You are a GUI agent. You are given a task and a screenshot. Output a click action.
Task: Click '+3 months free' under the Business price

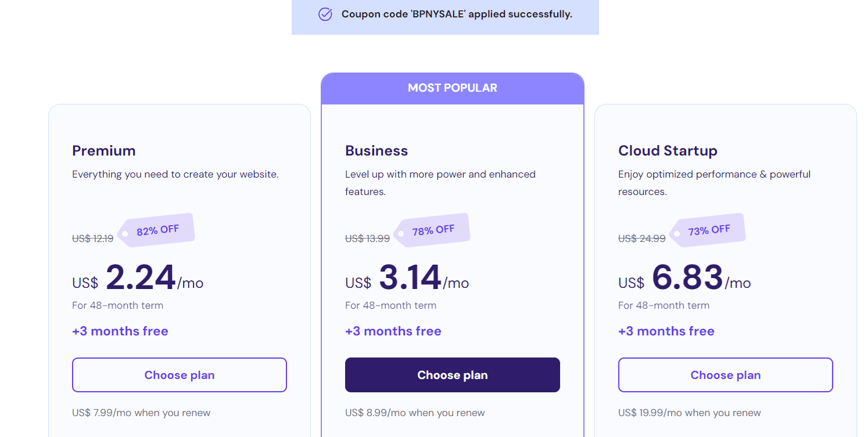(x=393, y=331)
